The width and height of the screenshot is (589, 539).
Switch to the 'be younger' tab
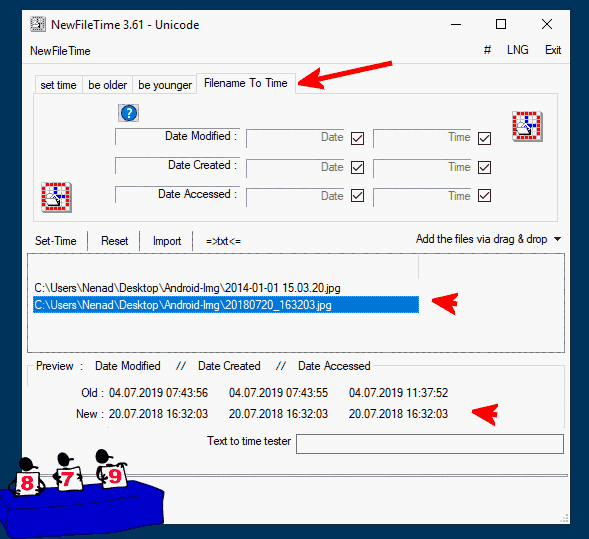[165, 85]
